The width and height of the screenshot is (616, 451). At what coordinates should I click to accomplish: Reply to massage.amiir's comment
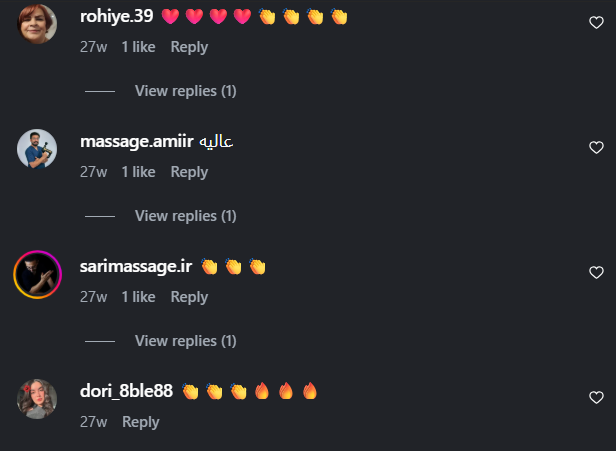coord(189,172)
